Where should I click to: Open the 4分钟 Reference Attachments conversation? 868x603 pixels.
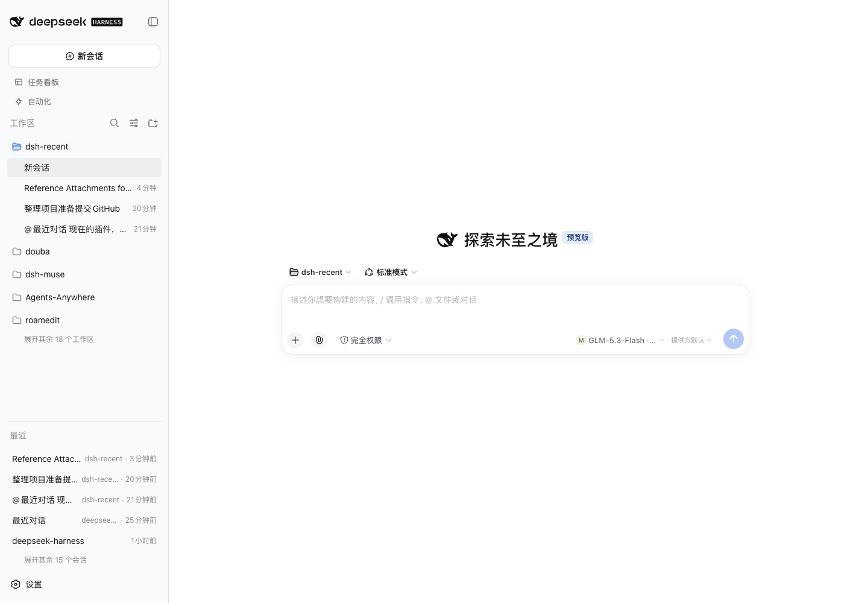[x=84, y=188]
